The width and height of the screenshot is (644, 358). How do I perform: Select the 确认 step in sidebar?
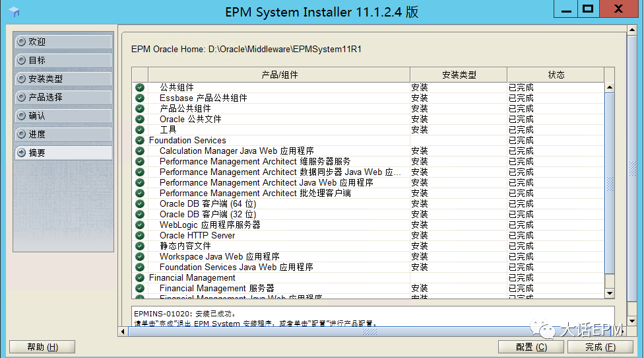[x=63, y=116]
